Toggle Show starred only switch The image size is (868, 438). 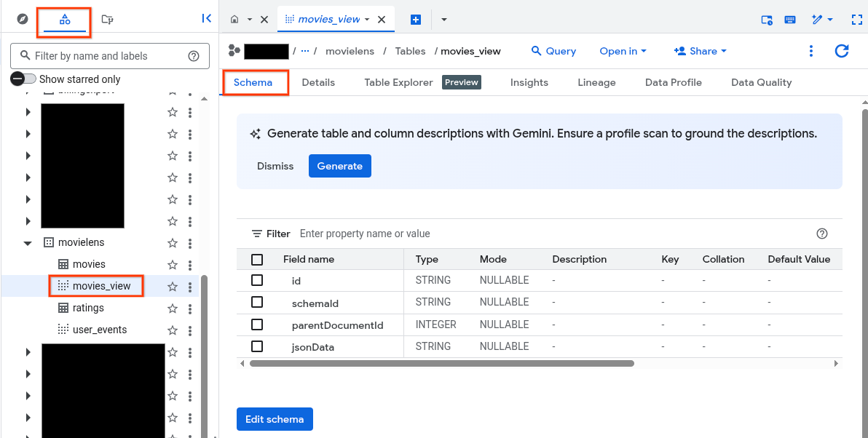click(x=23, y=79)
